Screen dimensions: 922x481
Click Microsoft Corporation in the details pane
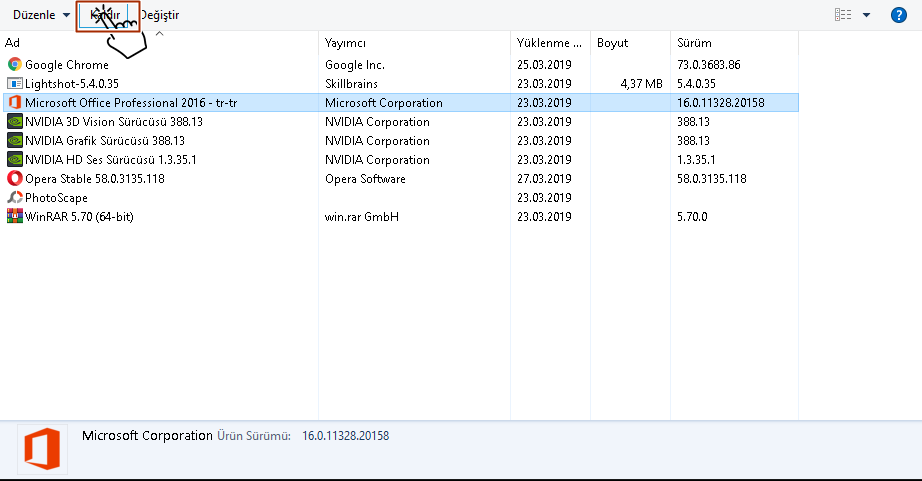[x=147, y=436]
